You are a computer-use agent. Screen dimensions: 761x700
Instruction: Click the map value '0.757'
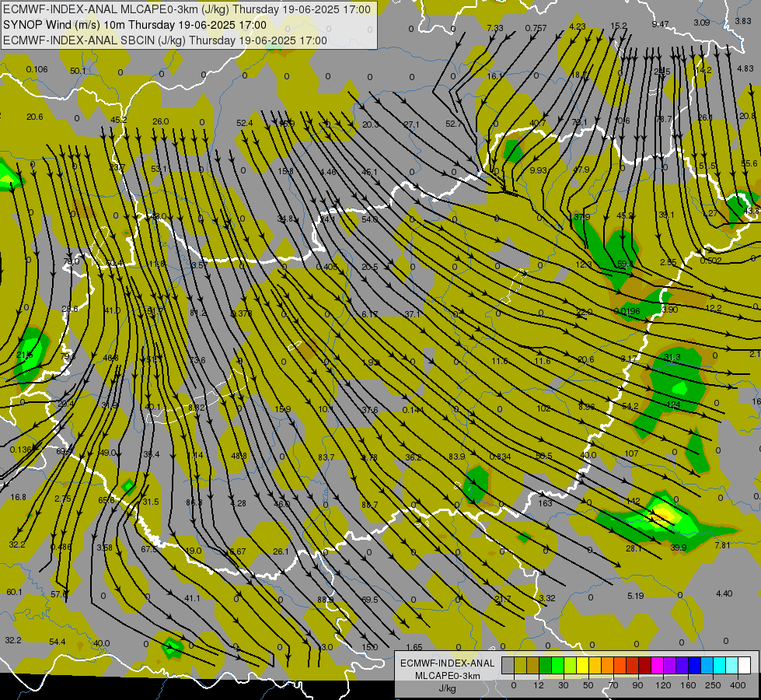click(536, 28)
